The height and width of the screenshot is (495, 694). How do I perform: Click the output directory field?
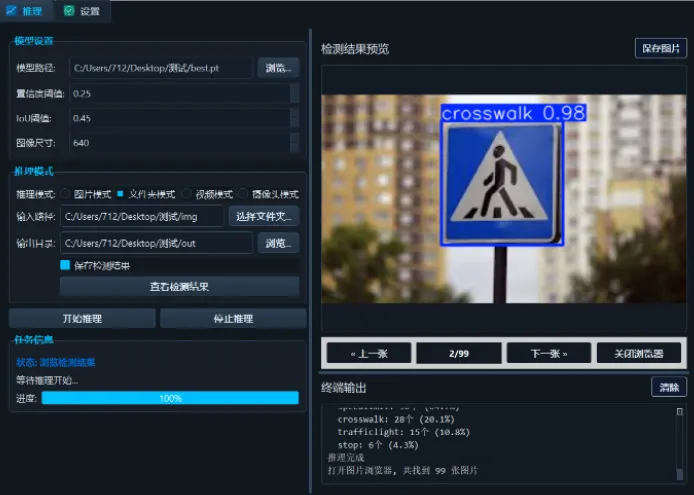[156, 243]
